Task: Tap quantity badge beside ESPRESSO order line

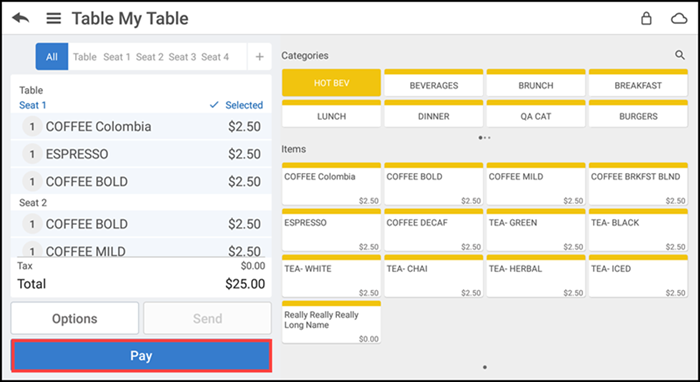Action: pyautogui.click(x=32, y=154)
